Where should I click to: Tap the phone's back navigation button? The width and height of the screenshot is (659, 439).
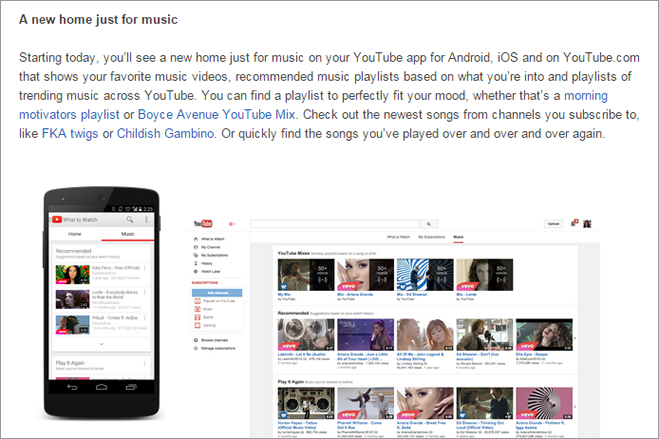click(72, 387)
